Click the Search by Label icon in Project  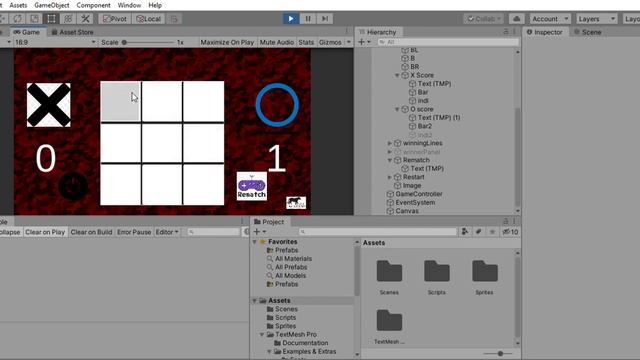coord(479,232)
